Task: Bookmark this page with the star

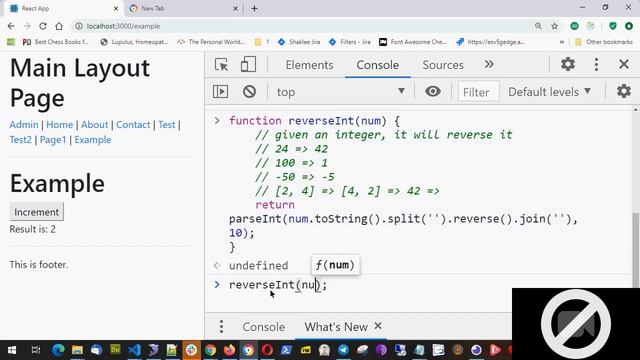Action: (x=554, y=26)
